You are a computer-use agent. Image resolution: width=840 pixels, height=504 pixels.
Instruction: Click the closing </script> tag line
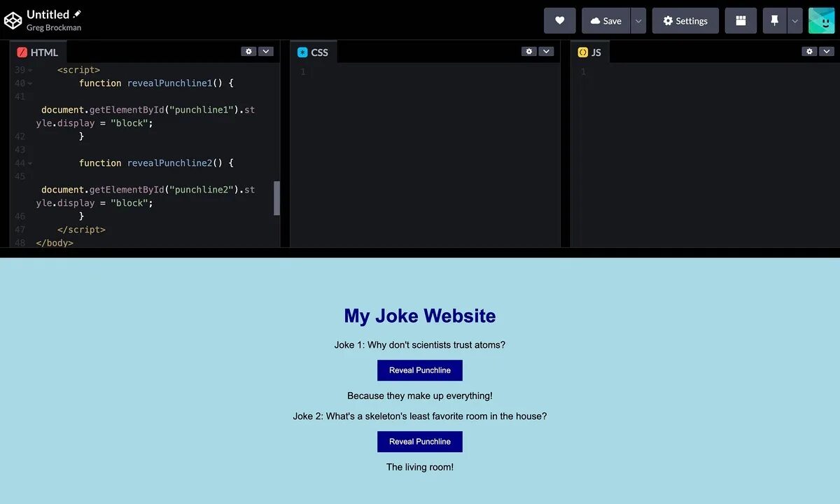pyautogui.click(x=81, y=230)
